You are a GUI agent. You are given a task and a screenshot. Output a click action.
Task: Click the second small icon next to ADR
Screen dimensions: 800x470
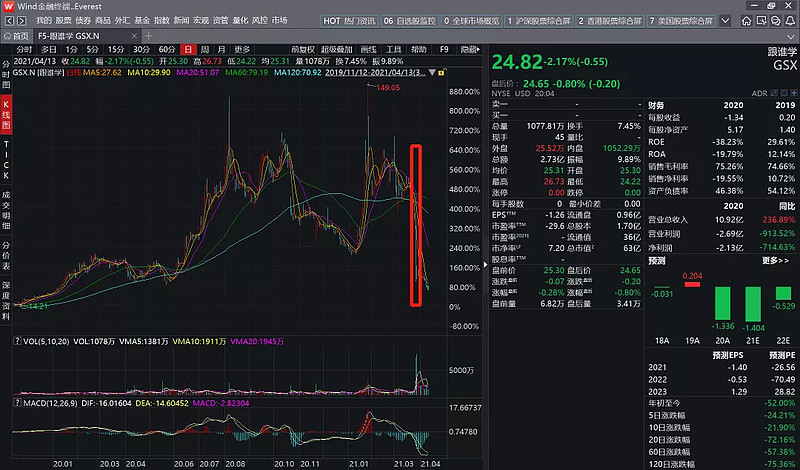click(x=784, y=93)
